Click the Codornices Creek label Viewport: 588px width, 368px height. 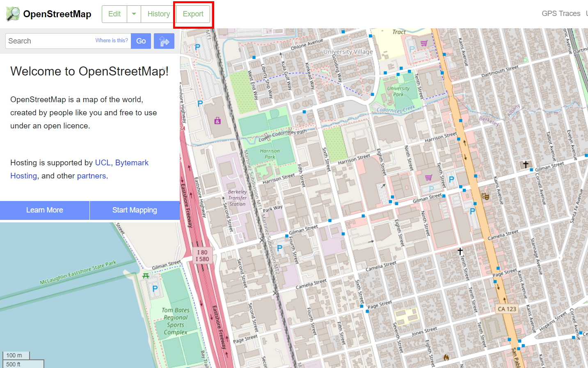tap(396, 109)
